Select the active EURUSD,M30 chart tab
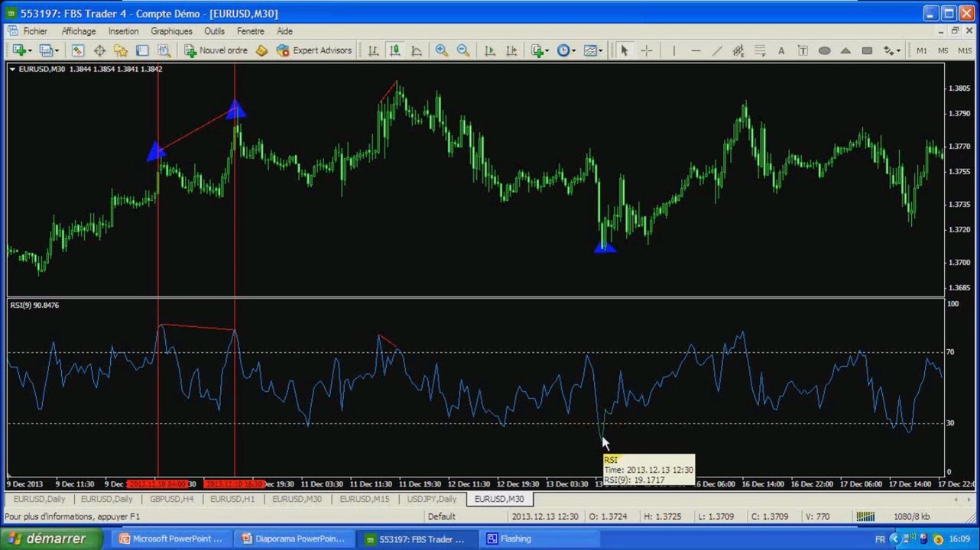The image size is (980, 550). point(499,499)
